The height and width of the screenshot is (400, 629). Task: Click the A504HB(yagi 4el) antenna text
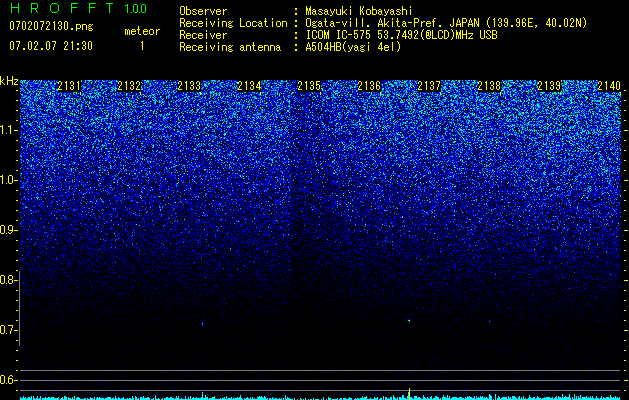pyautogui.click(x=353, y=47)
